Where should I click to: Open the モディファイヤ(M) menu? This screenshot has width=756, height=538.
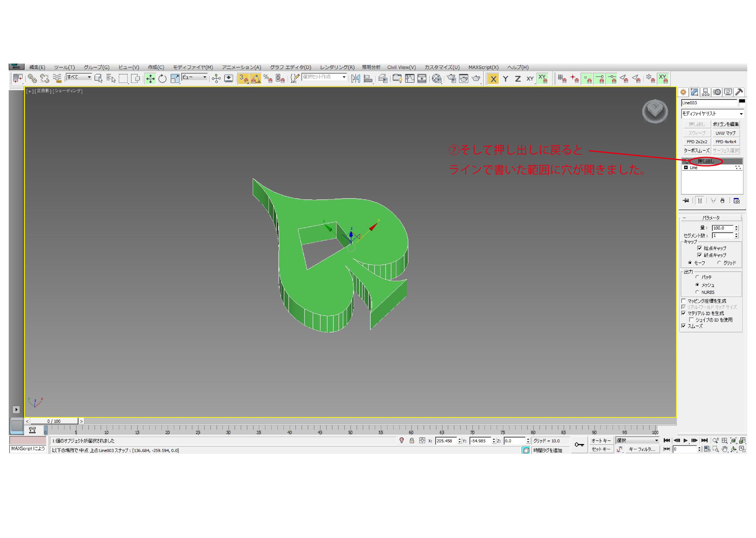click(x=193, y=67)
